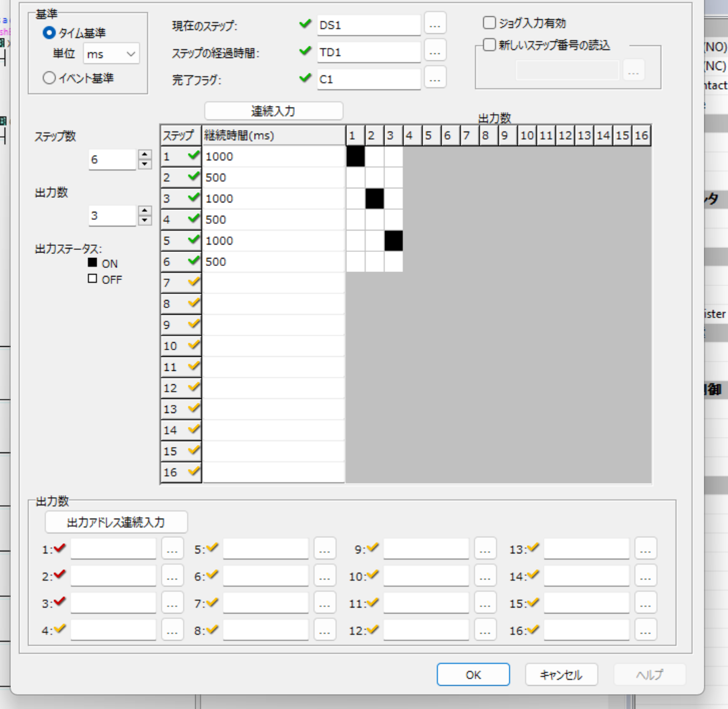Toggle step 5 output 3 black cell

394,241
